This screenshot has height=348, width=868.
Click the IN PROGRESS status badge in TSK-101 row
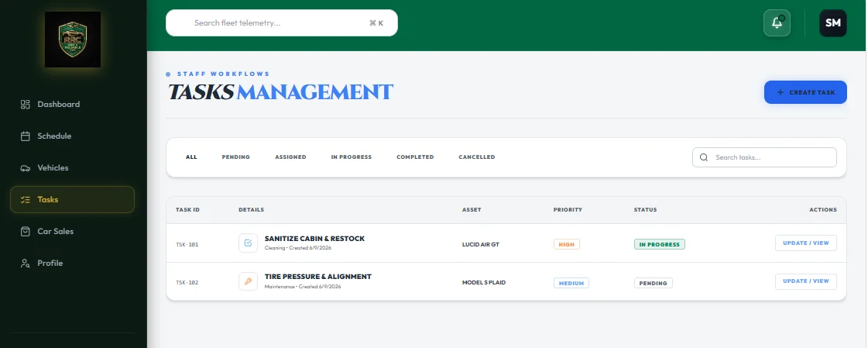[x=659, y=244]
